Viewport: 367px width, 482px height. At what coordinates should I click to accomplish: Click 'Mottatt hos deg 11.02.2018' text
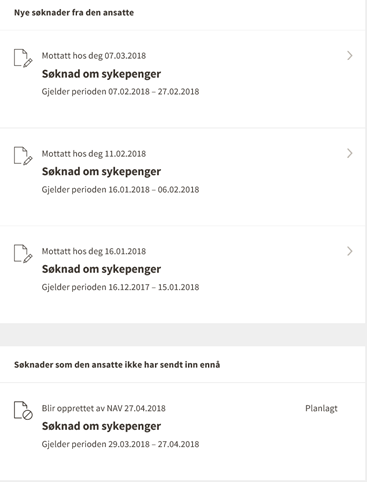tap(94, 154)
